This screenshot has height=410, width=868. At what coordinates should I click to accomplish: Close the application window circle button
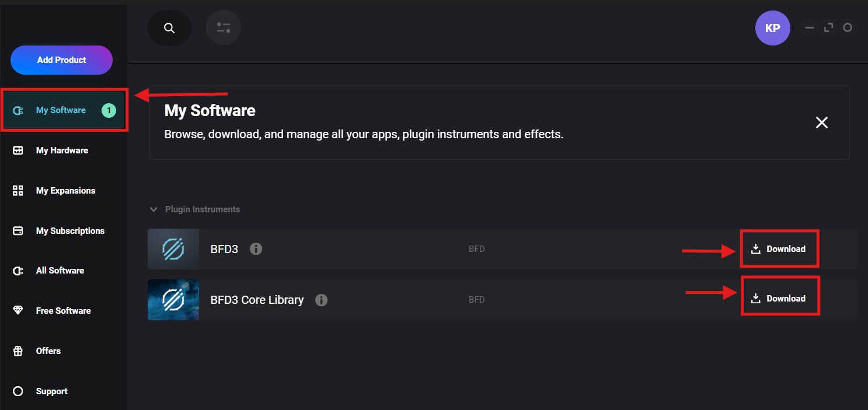pyautogui.click(x=848, y=27)
